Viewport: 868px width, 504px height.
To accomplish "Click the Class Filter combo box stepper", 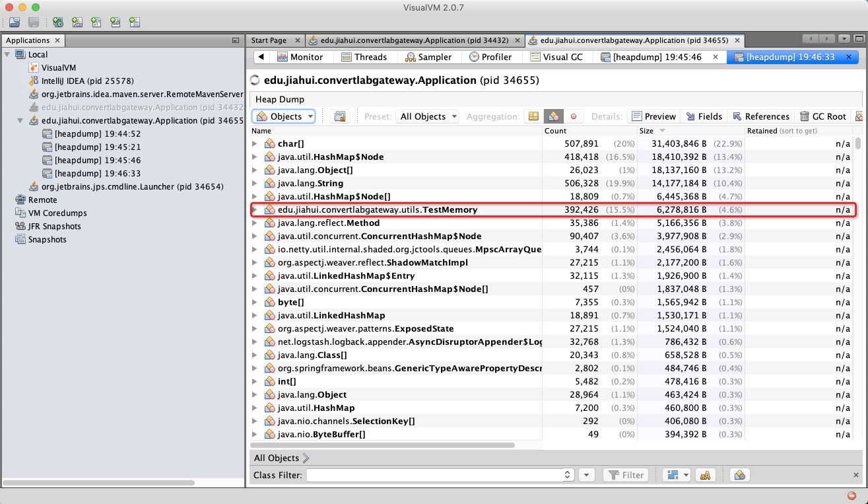I will (x=568, y=475).
